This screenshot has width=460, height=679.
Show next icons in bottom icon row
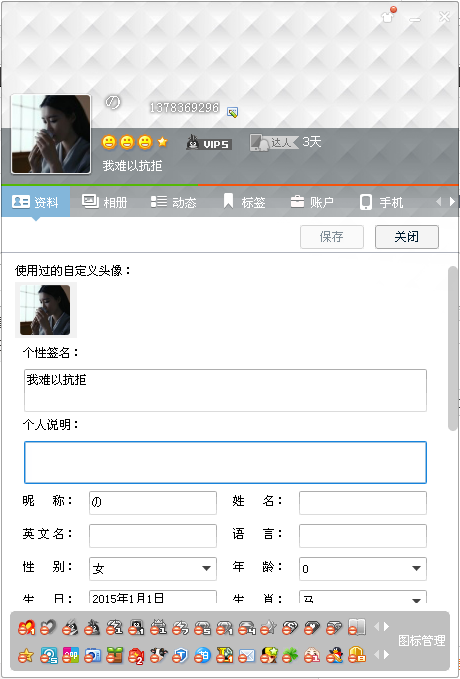[386, 655]
